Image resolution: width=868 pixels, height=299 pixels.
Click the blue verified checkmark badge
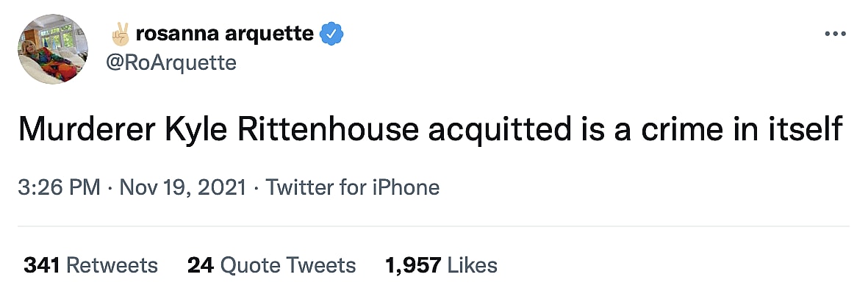332,34
